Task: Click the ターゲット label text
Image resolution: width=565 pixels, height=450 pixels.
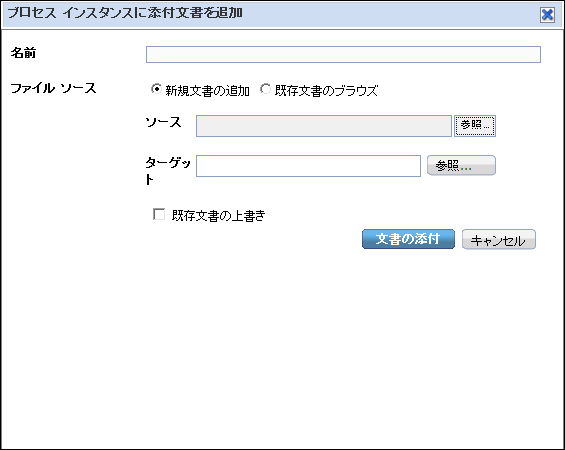Action: (x=168, y=171)
